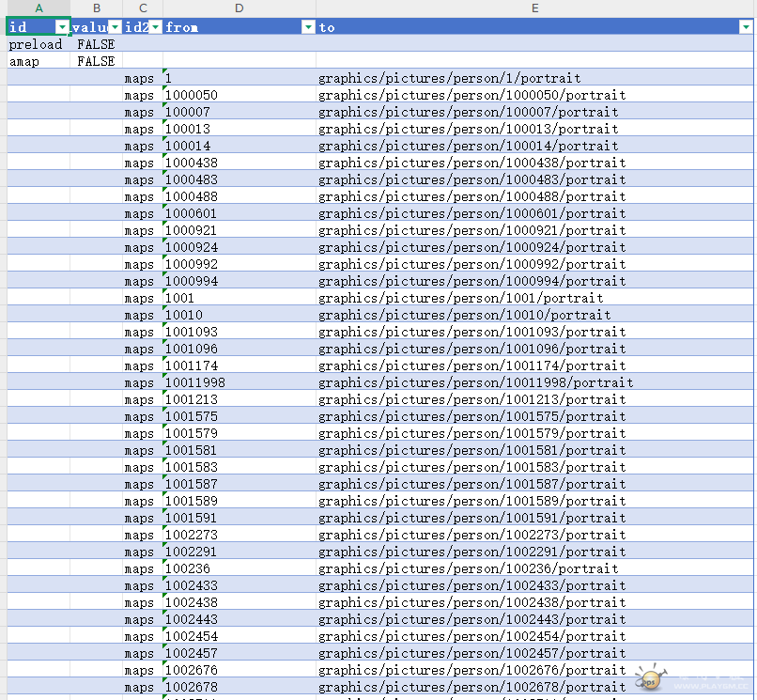Image resolution: width=757 pixels, height=700 pixels.
Task: Click the orange ball logo icon at bottom right
Action: pos(647,679)
